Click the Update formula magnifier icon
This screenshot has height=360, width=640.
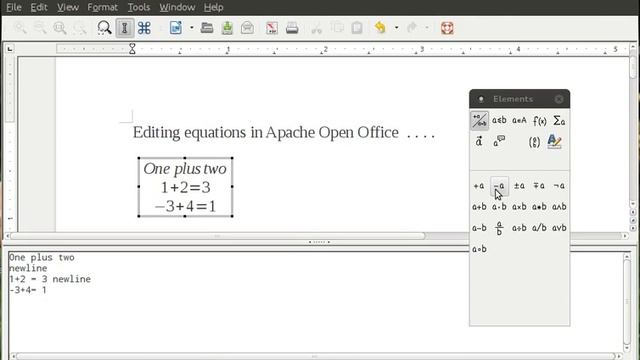(104, 28)
